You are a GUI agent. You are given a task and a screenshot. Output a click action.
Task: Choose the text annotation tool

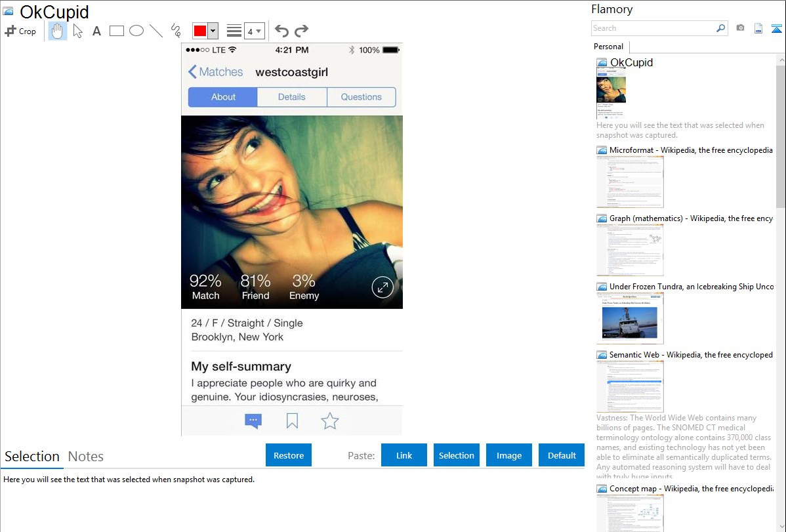pos(96,31)
